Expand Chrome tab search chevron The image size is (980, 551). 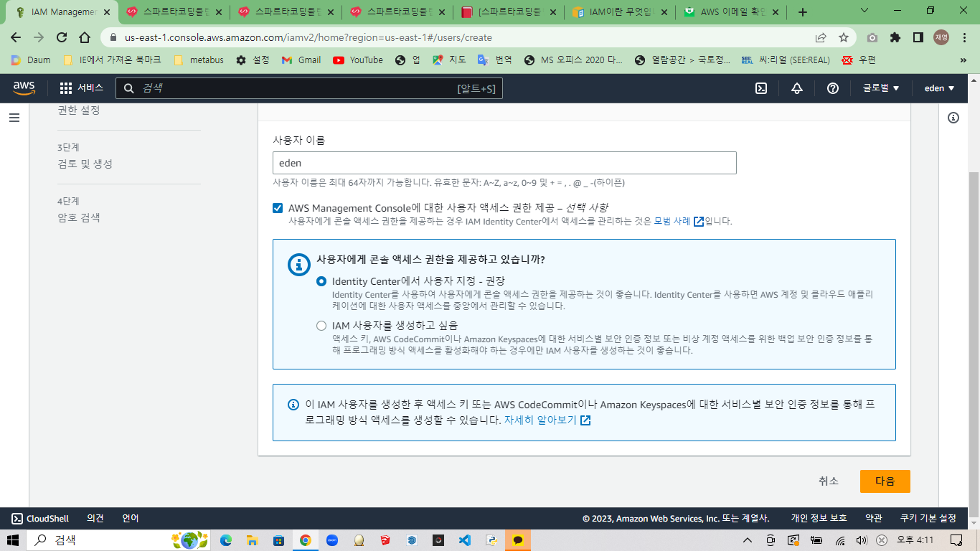[x=864, y=11]
